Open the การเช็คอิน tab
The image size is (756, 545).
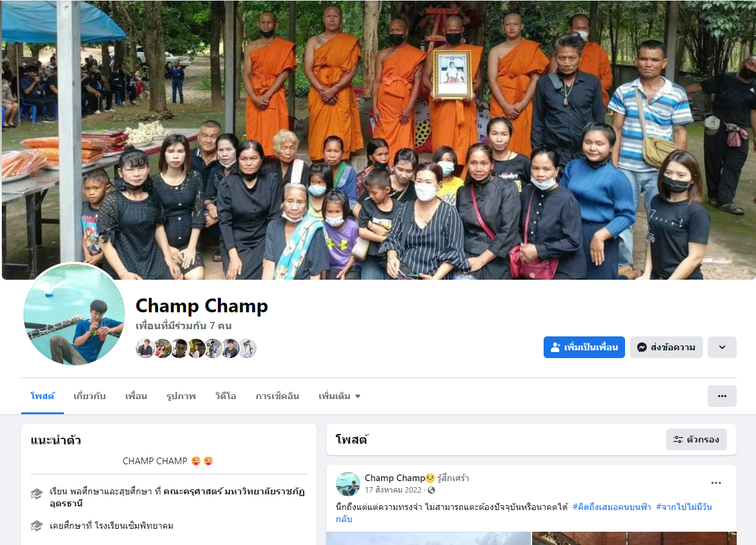278,396
